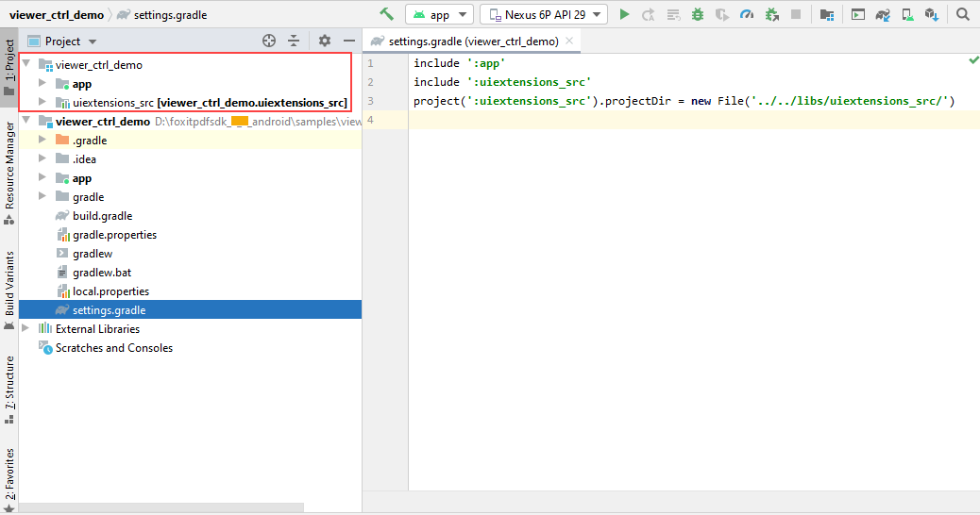Open Project panel gear settings
The height and width of the screenshot is (515, 980).
[x=325, y=41]
